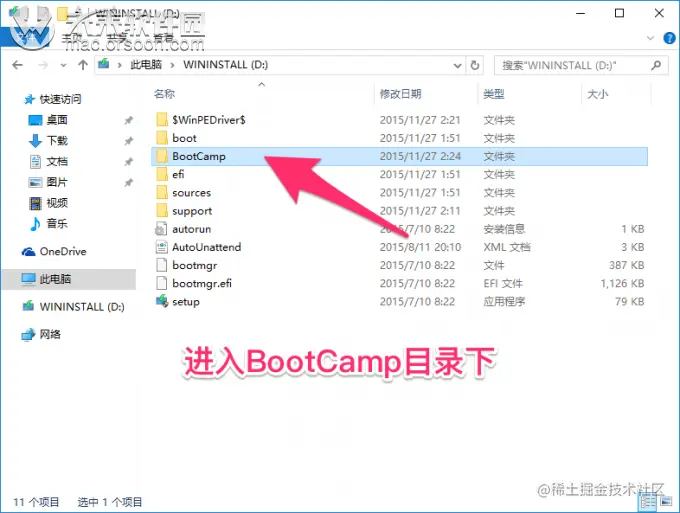
Task: Refresh the current folder view
Action: [475, 65]
